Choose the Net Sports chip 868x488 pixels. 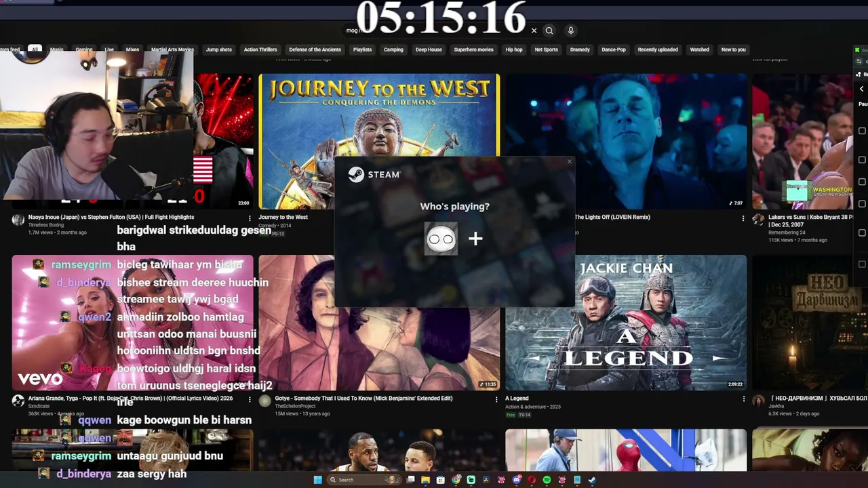(546, 49)
